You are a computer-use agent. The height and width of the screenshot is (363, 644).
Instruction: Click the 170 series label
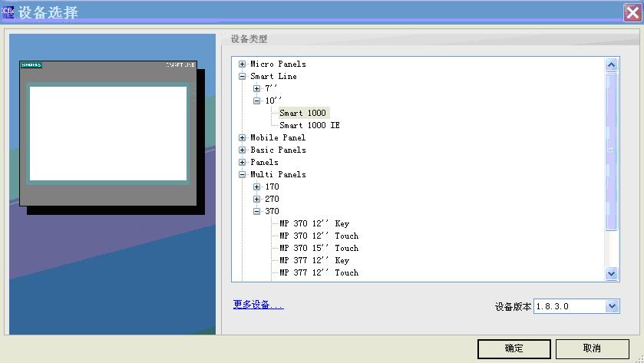point(272,186)
